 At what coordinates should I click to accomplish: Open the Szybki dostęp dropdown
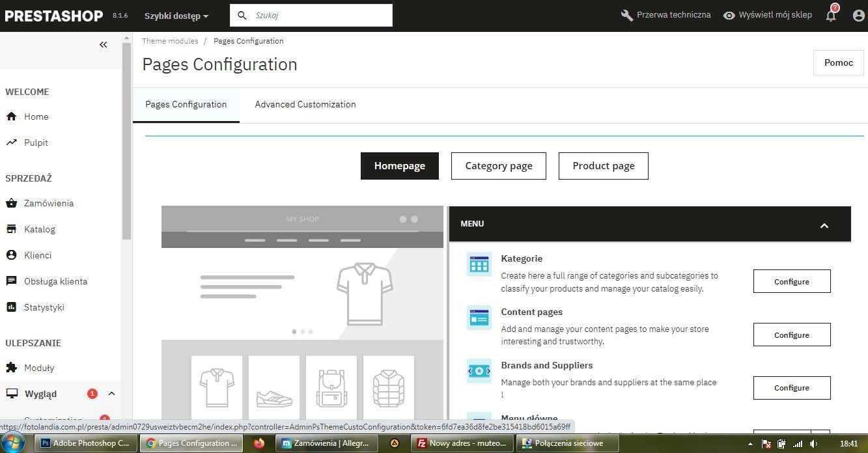(x=176, y=16)
